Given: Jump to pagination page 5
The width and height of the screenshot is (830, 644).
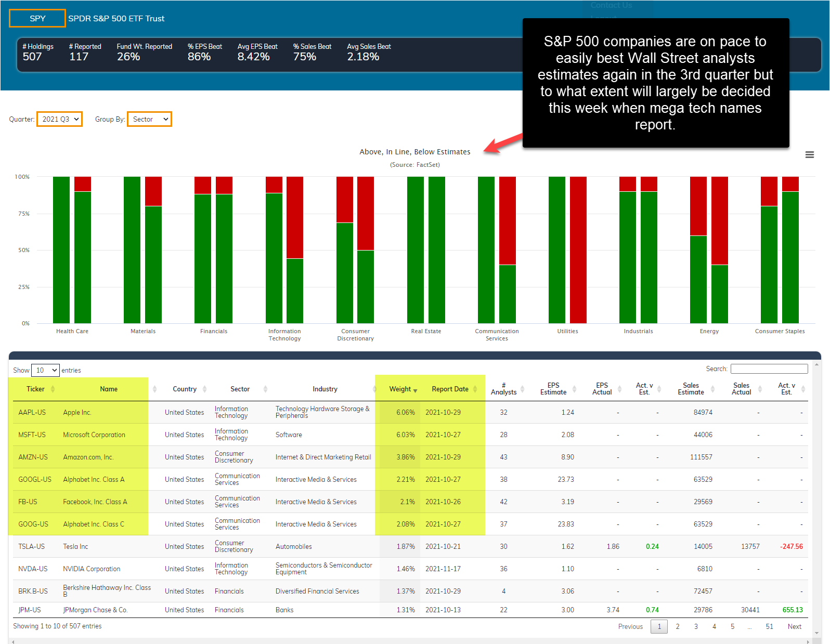Looking at the screenshot, I should pos(732,626).
